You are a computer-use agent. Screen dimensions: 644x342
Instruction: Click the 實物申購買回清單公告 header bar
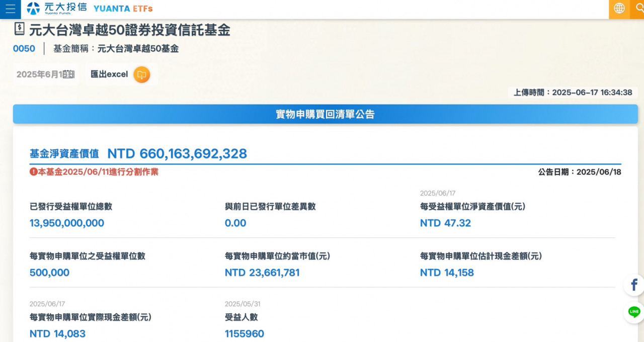(x=325, y=114)
